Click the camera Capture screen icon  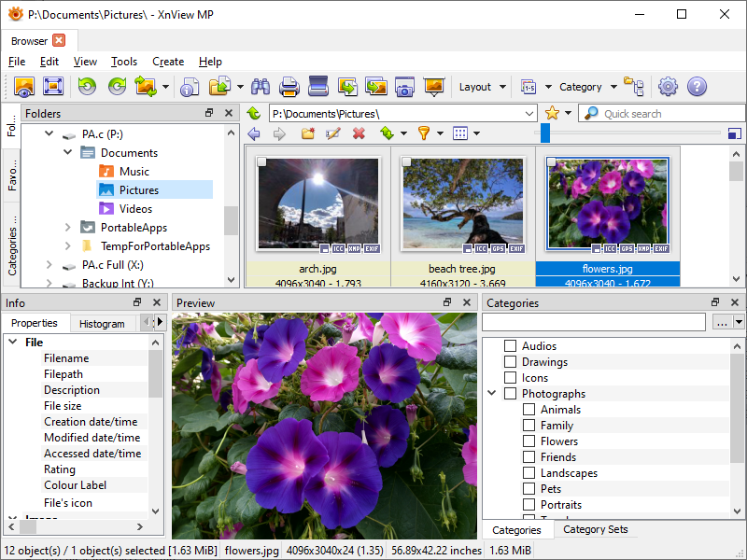(404, 87)
